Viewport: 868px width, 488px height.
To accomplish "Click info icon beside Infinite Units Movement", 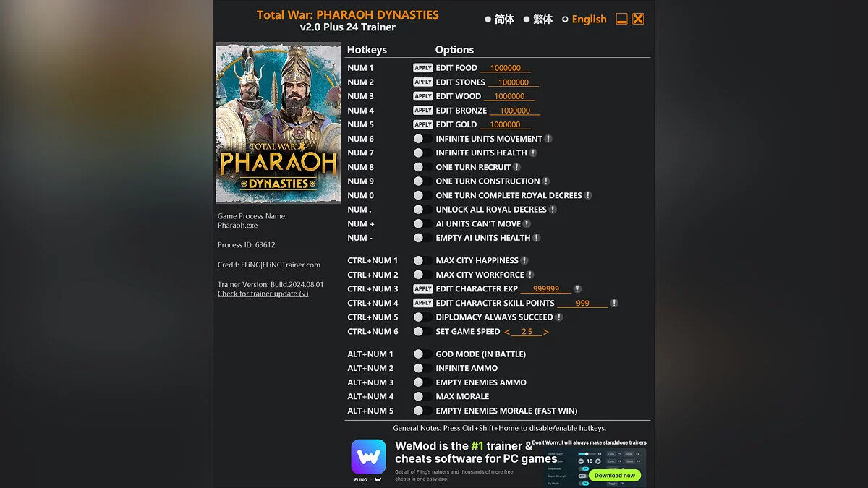I will (548, 139).
